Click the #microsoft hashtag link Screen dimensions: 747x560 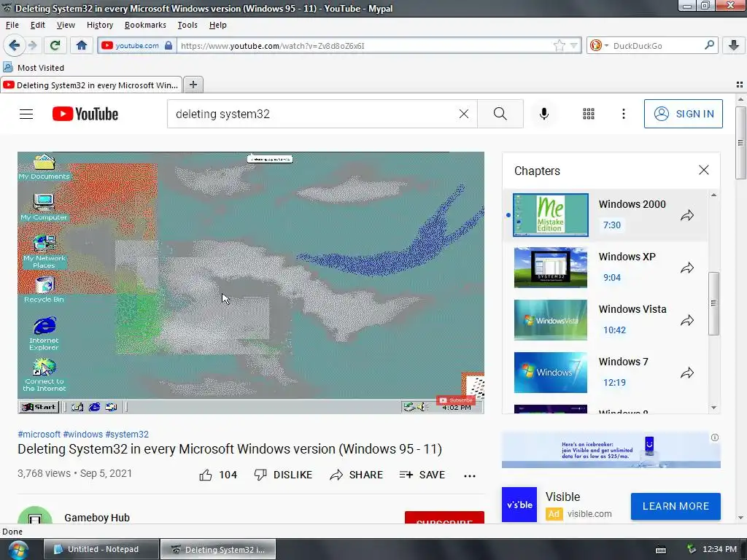[x=39, y=435]
